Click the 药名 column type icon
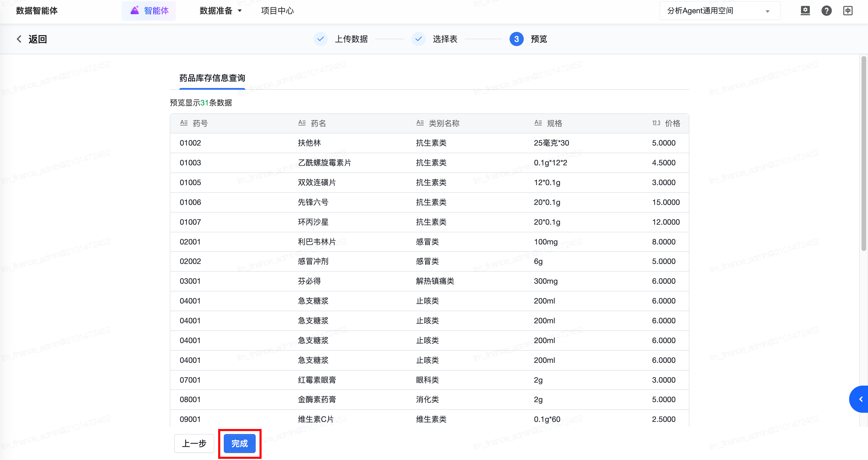The height and width of the screenshot is (460, 868). (302, 123)
